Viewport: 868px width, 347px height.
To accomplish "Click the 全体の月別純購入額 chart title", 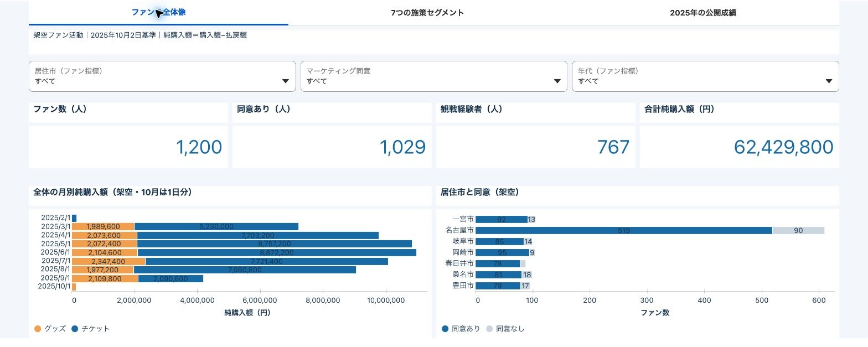I will pos(112,192).
